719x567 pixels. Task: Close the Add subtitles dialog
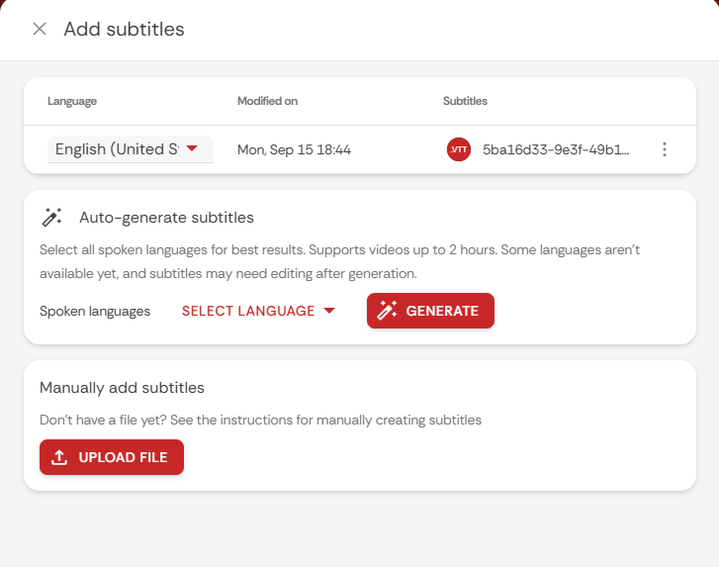(39, 29)
